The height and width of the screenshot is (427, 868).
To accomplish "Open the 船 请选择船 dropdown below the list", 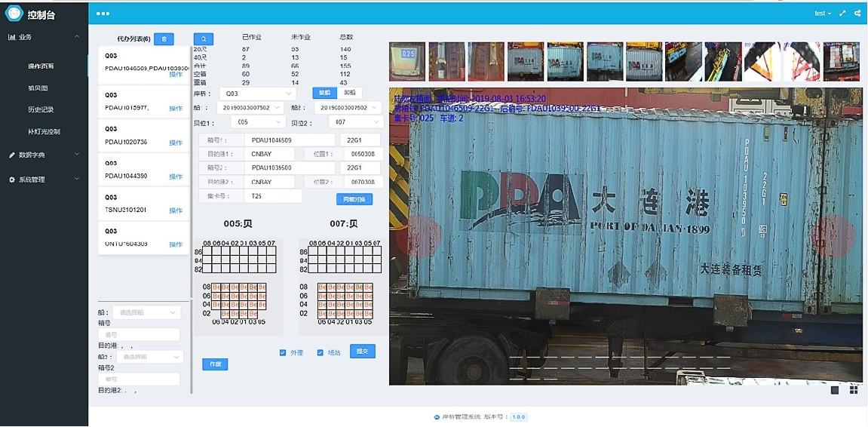I will click(146, 312).
